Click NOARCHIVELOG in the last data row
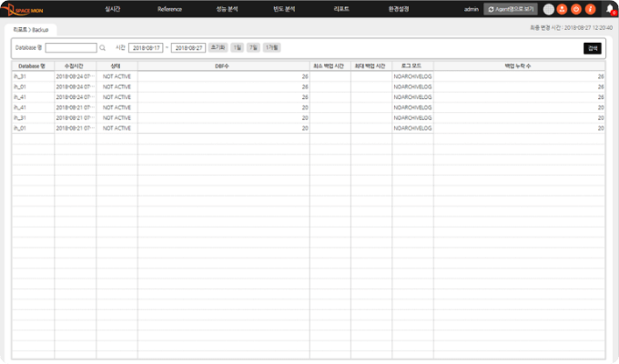This screenshot has height=364, width=619. (x=412, y=128)
